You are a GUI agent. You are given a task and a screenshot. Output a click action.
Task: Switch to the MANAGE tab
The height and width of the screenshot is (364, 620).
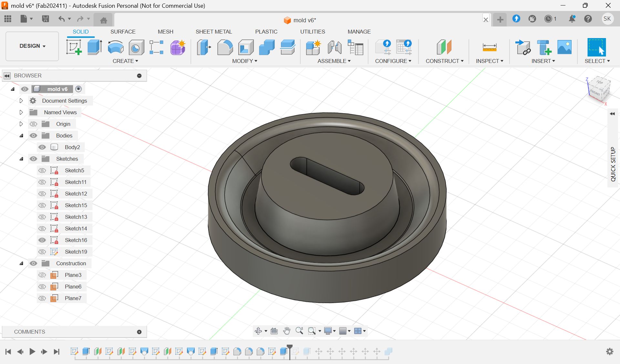[x=359, y=32]
